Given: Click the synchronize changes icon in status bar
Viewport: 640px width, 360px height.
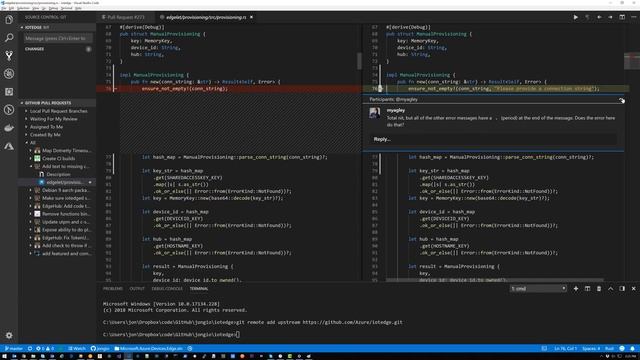Looking at the screenshot, I should coord(30,349).
